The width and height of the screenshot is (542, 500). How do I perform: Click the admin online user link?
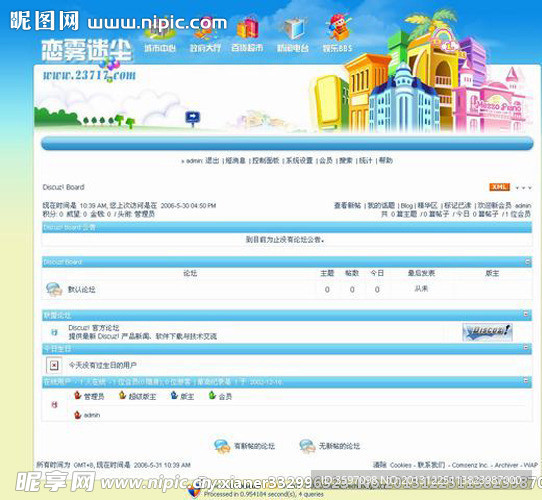tap(92, 415)
